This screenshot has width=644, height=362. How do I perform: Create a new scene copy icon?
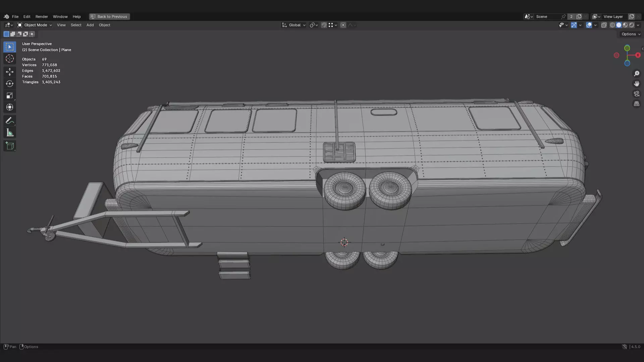[x=579, y=16]
